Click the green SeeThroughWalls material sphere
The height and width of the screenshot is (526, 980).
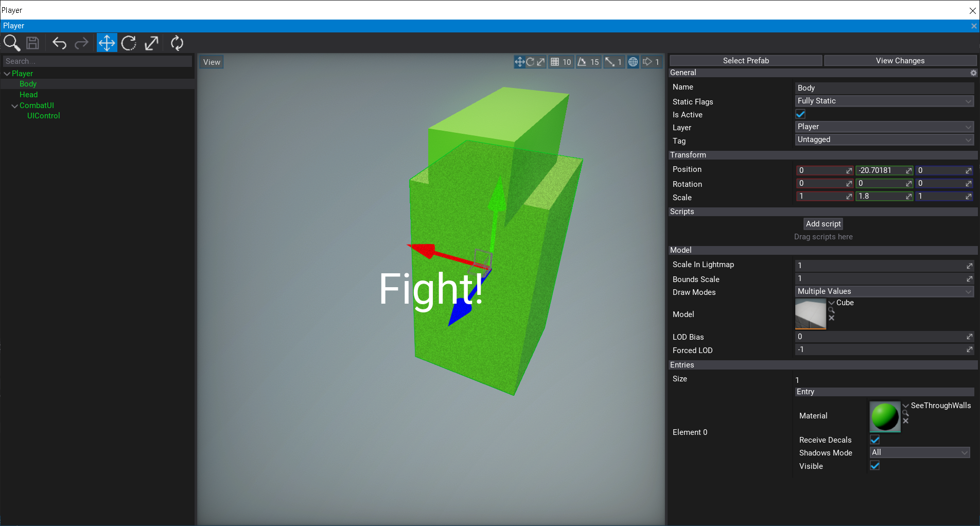(x=884, y=416)
